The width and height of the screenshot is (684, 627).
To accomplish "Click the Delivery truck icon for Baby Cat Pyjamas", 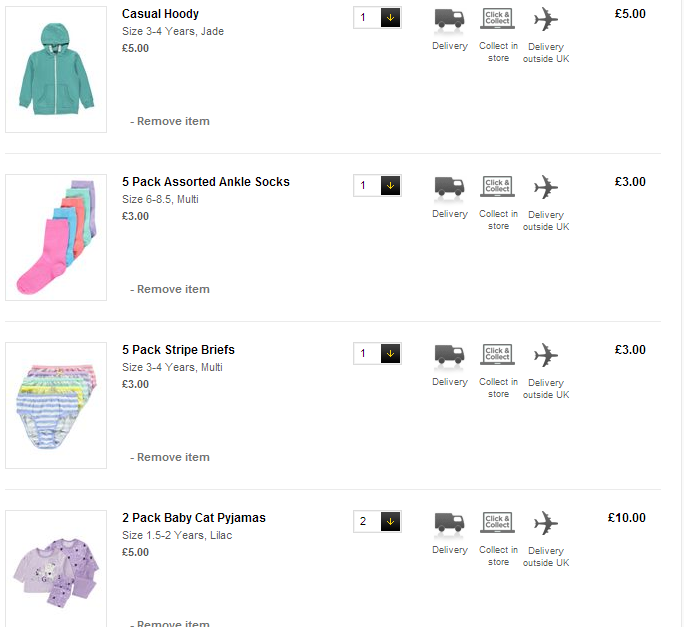I will [449, 523].
